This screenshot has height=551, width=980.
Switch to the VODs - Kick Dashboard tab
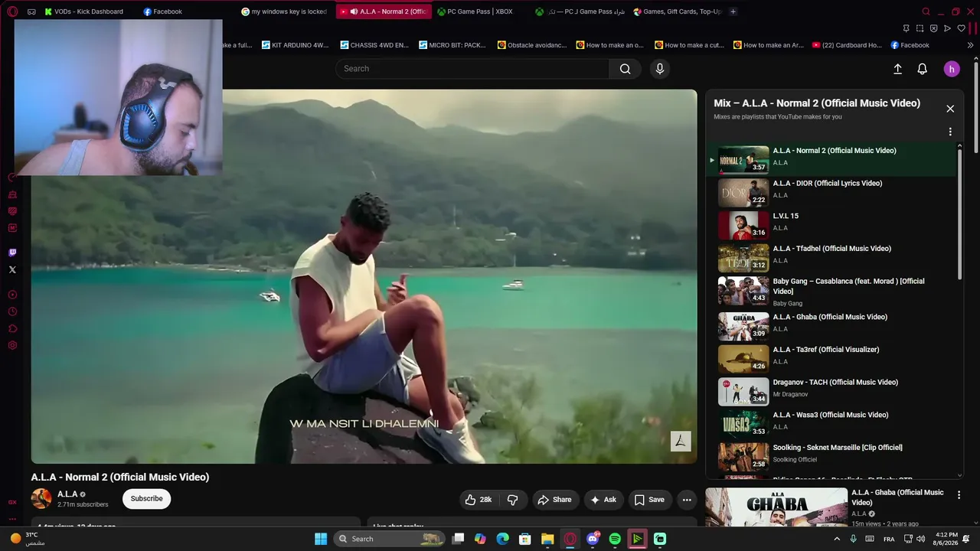84,11
